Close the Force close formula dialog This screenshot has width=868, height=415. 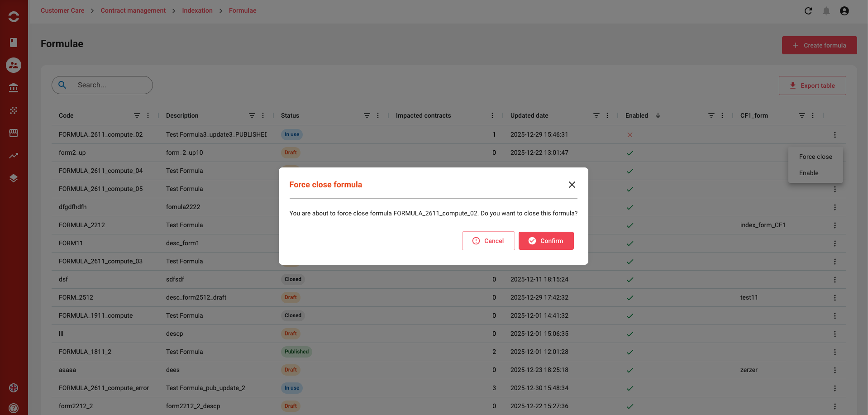[572, 185]
